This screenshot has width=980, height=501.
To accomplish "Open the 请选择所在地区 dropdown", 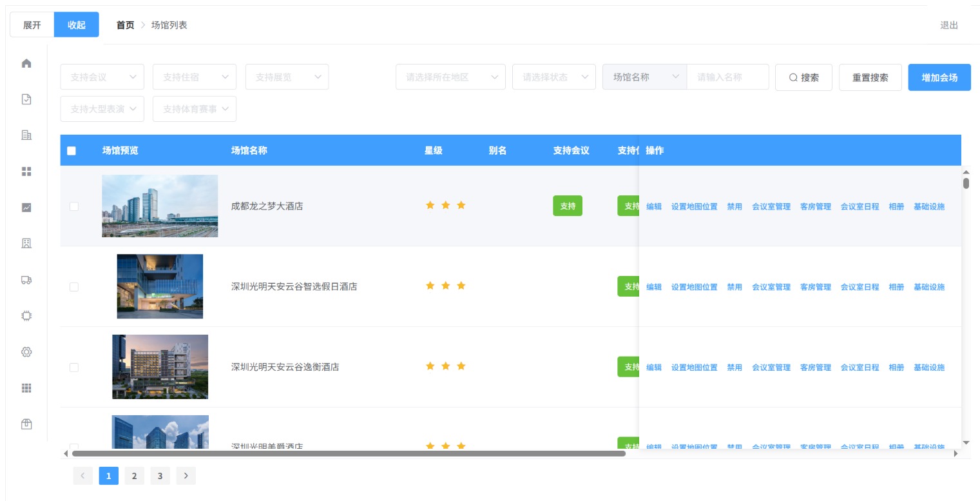I will [450, 77].
